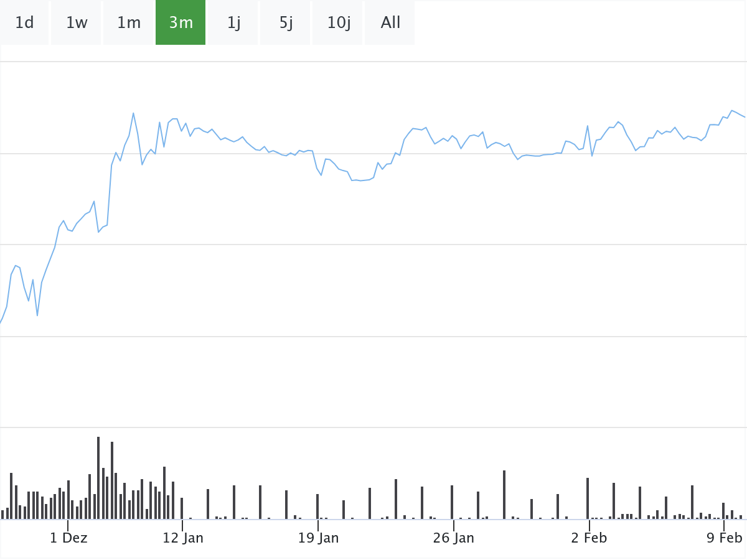Screen dimensions: 747x560
Task: Select the '19 Jan' date label
Action: coord(318,538)
